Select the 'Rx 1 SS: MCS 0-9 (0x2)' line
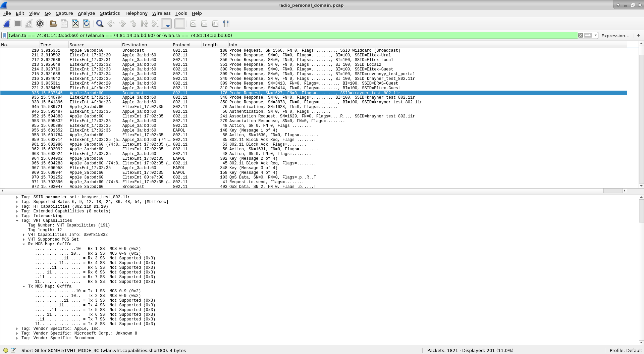Viewport: 644px width, 354px height. (x=88, y=249)
